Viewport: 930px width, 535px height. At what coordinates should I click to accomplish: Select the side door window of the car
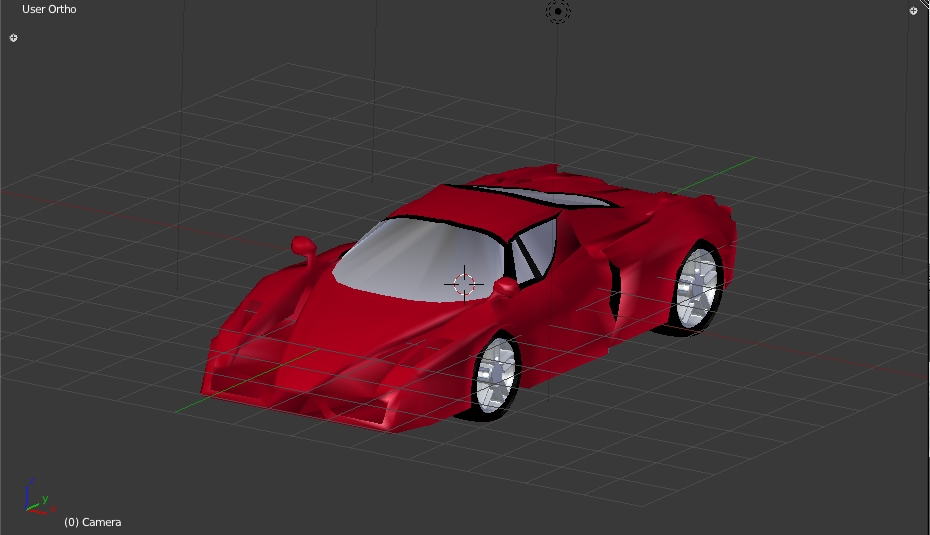(x=535, y=249)
